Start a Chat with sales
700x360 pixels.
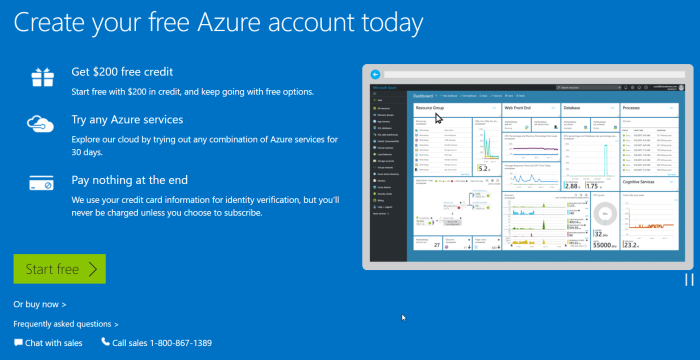[x=48, y=343]
